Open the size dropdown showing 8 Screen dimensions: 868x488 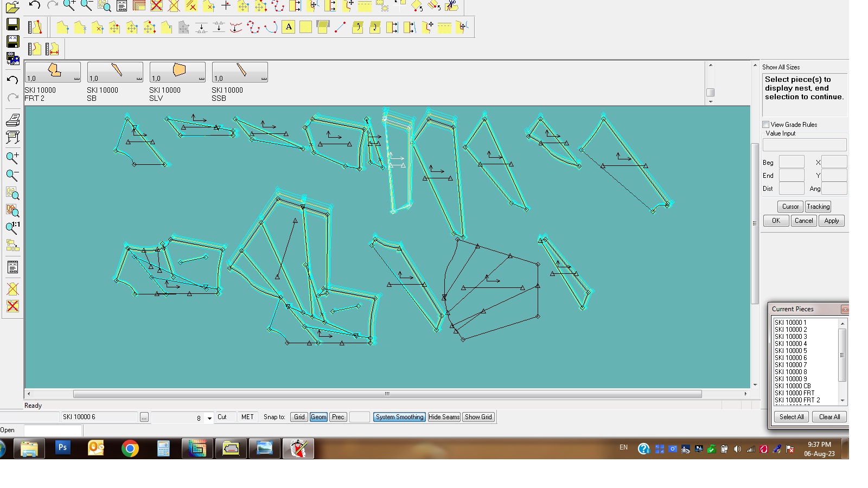209,418
